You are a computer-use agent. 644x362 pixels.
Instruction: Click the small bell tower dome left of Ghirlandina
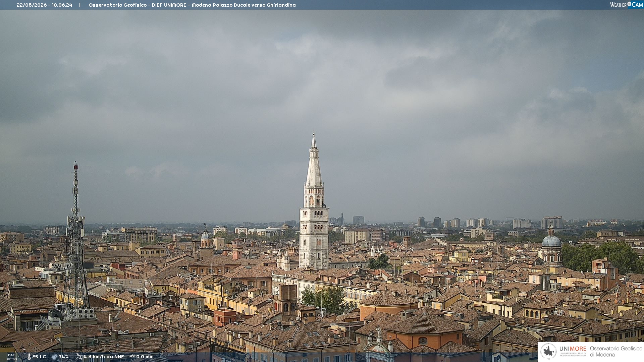point(206,235)
